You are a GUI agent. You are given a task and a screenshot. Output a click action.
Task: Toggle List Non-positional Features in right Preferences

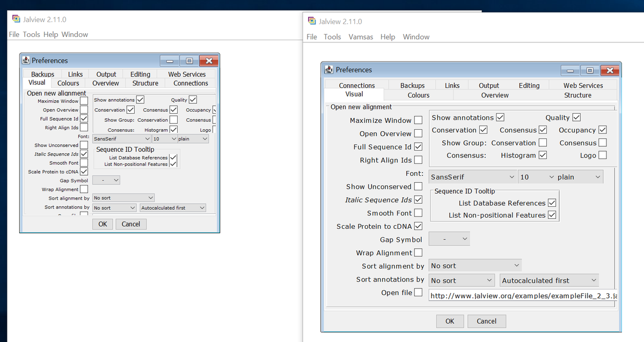click(x=552, y=215)
